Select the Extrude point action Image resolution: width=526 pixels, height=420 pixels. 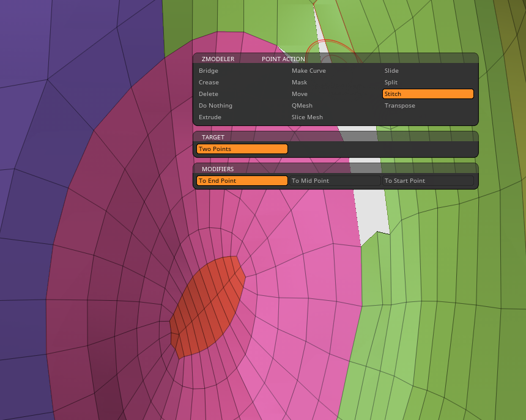210,117
